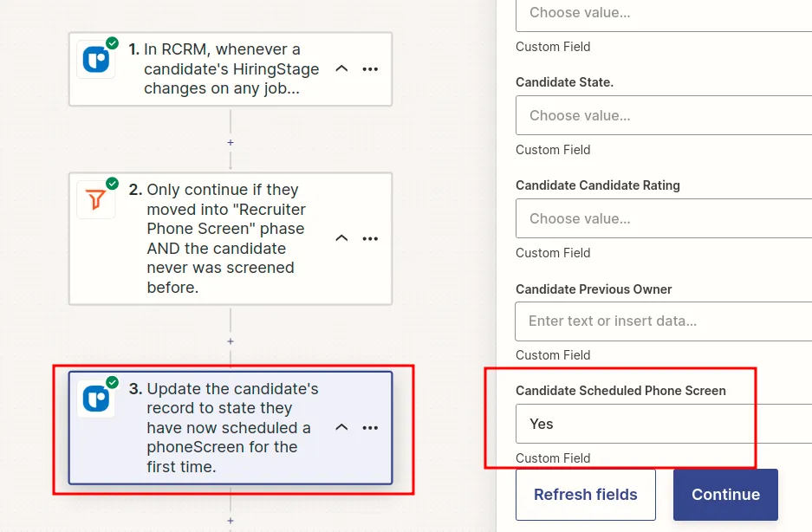Viewport: 812px width, 532px height.
Task: Collapse step 1 using its chevron
Action: 341,69
